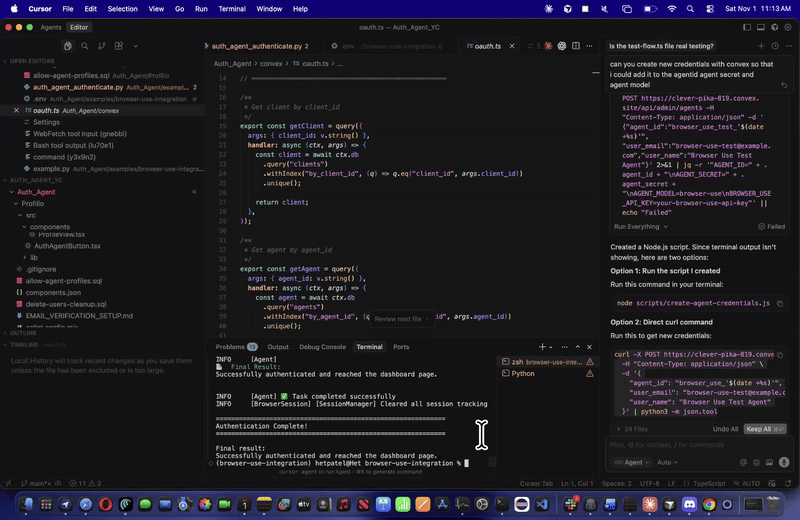Screen dimensions: 800x520
Task: Toggle the Editor mode button
Action: 79,27
